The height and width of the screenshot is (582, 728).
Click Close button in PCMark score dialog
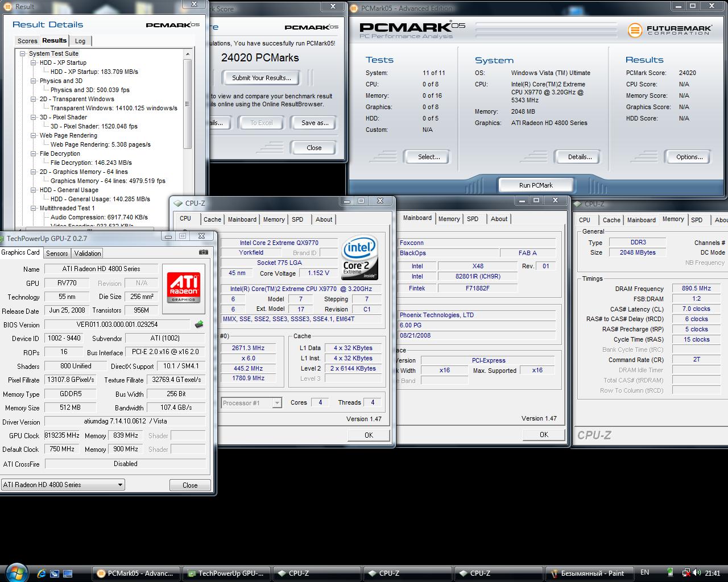(314, 148)
